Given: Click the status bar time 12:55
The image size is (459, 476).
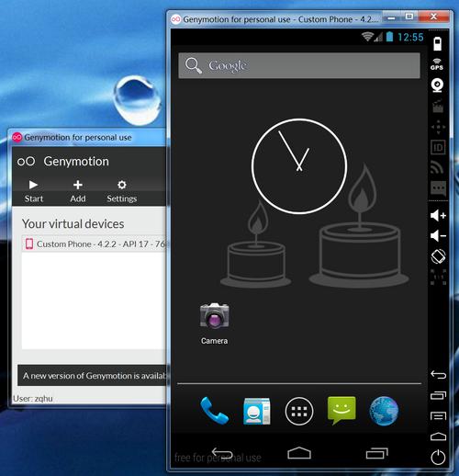Looking at the screenshot, I should pos(410,37).
